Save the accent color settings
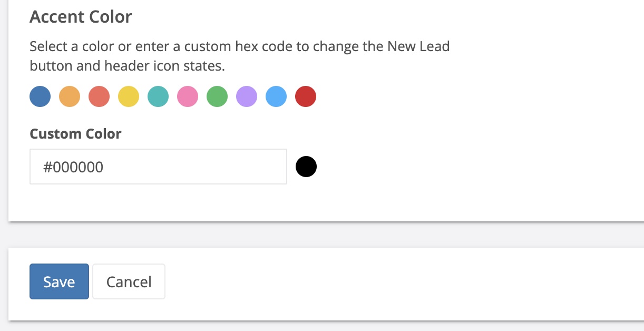Screen dimensions: 644x331 pos(59,281)
